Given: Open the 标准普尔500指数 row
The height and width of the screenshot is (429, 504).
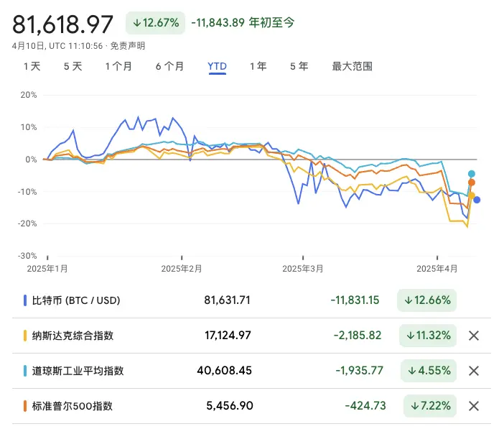Looking at the screenshot, I should coord(251,406).
